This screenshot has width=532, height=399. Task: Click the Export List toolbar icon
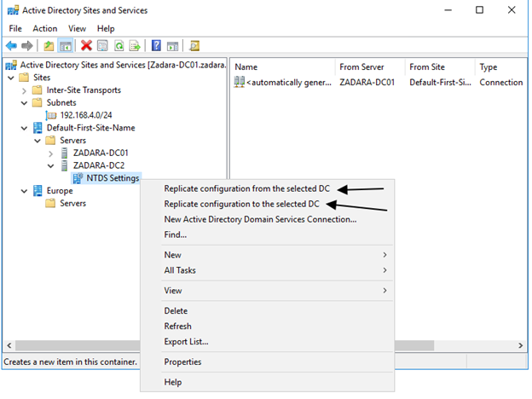135,45
